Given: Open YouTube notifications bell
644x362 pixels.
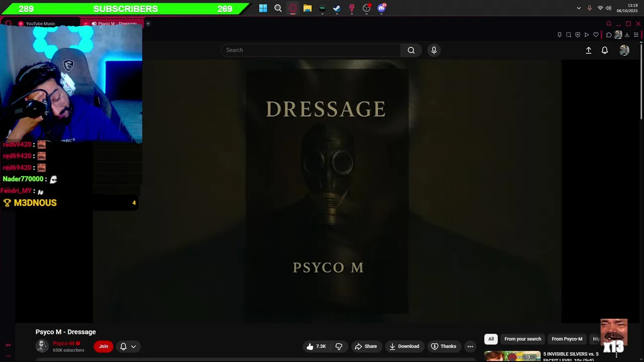Looking at the screenshot, I should coord(605,50).
